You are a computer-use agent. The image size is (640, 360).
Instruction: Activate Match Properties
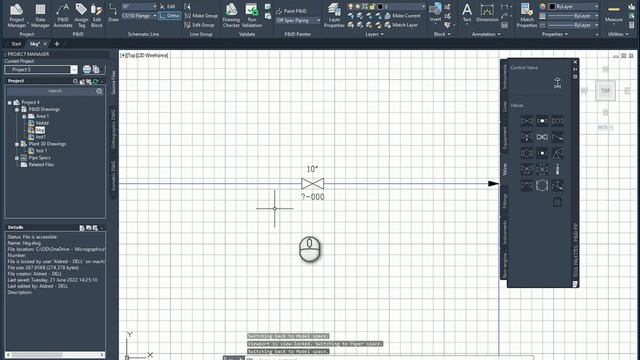[x=527, y=16]
